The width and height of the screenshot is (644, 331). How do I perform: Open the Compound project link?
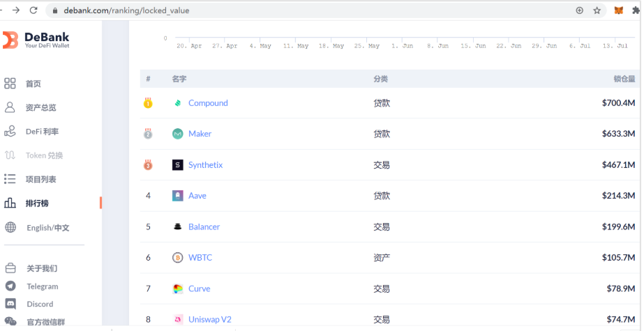coord(208,103)
